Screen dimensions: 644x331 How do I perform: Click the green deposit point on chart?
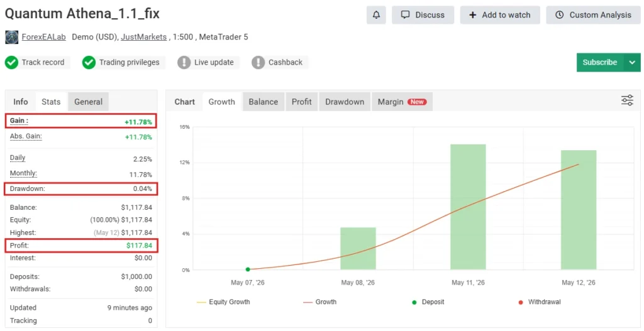[248, 269]
